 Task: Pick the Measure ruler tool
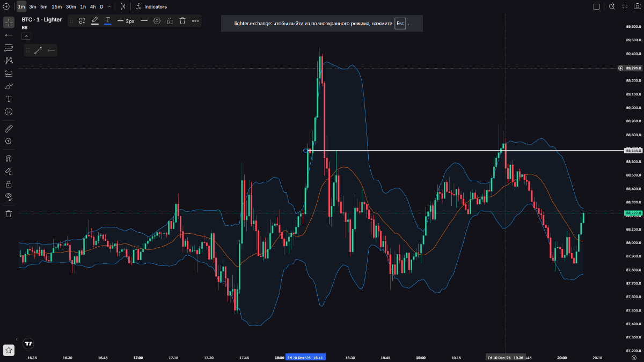(x=9, y=129)
